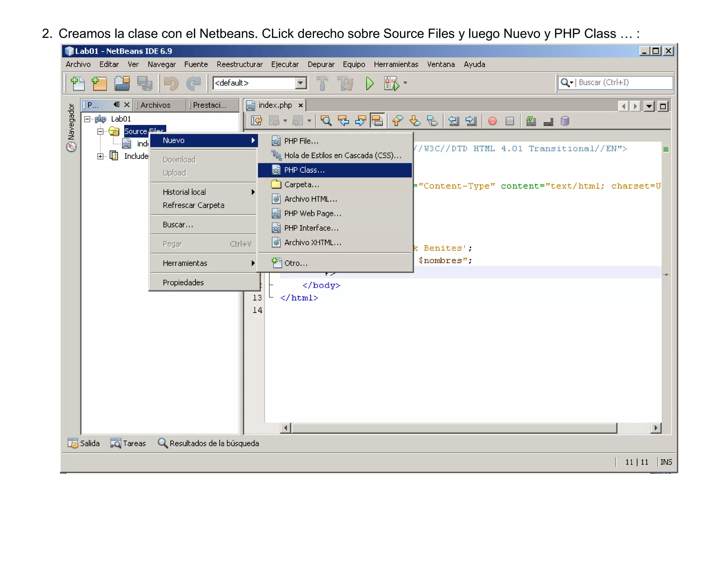Viewport: 728px width, 562px height.
Task: Click the Debug Project icon
Action: pos(392,83)
